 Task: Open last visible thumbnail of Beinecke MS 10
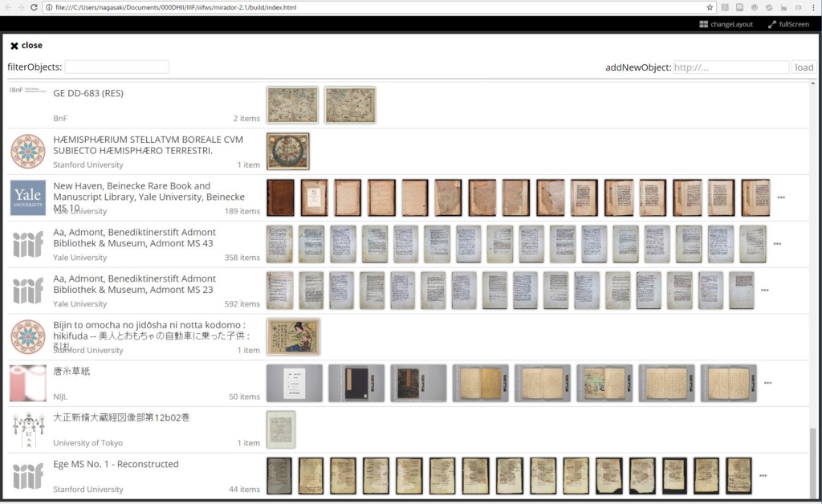(x=756, y=197)
